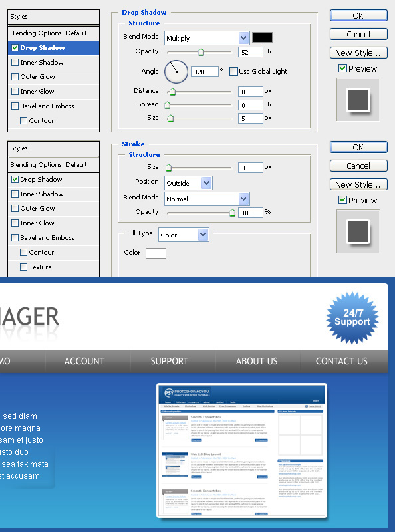The width and height of the screenshot is (395, 532).
Task: Open the CONTACT US navigation item
Action: point(342,361)
